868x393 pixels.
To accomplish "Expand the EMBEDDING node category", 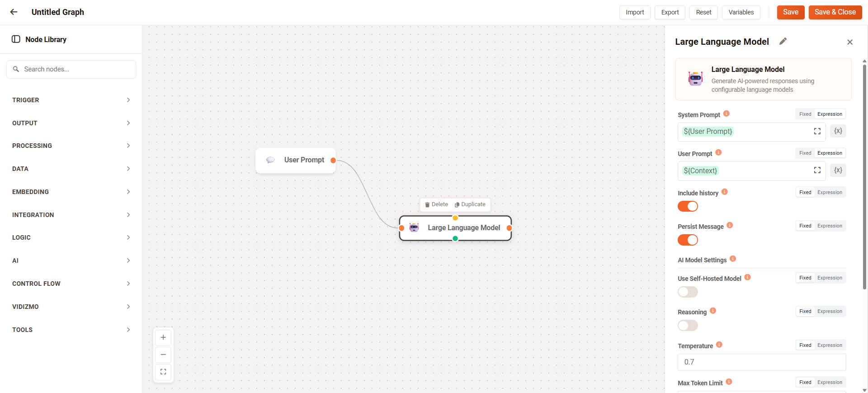I will click(71, 192).
